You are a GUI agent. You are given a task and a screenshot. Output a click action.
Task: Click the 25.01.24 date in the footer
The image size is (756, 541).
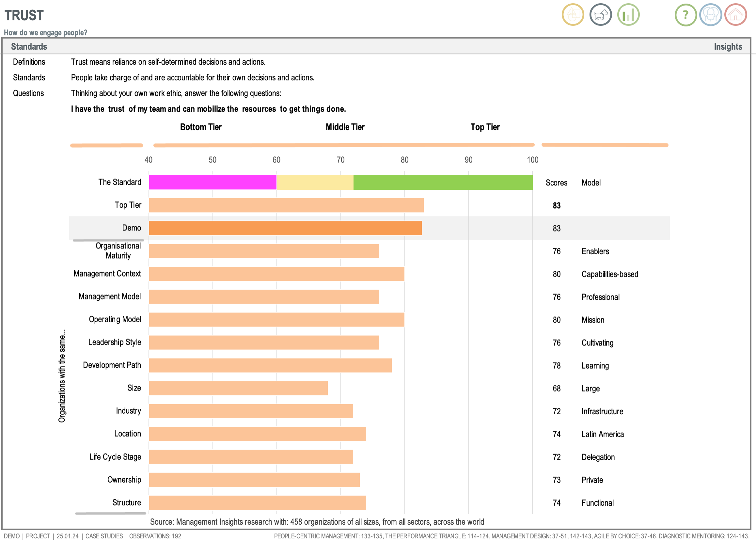[x=67, y=536]
